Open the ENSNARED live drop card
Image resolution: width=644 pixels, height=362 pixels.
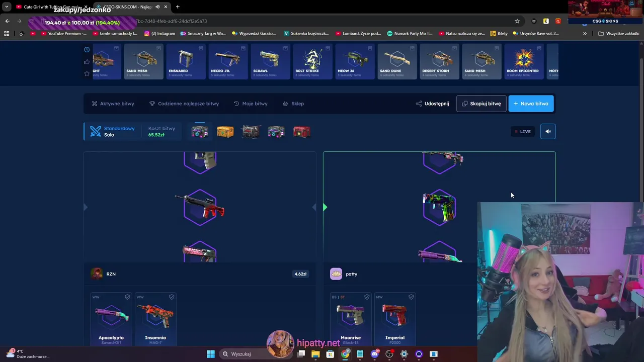tap(186, 61)
